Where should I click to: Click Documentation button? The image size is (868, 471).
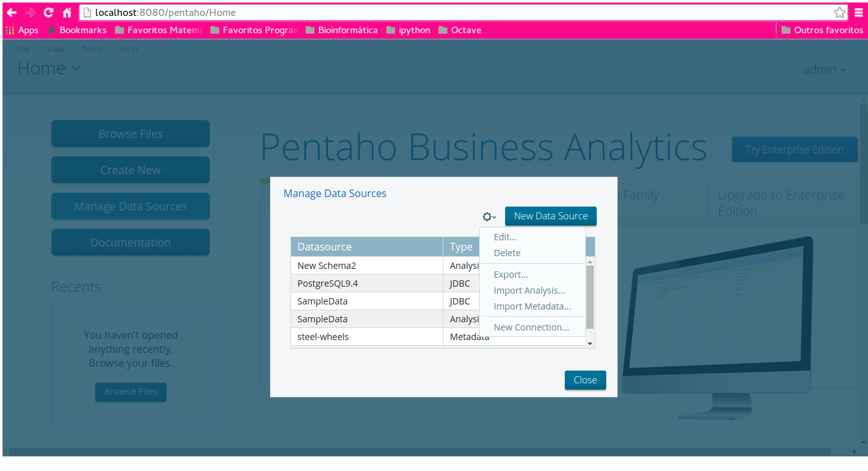130,242
